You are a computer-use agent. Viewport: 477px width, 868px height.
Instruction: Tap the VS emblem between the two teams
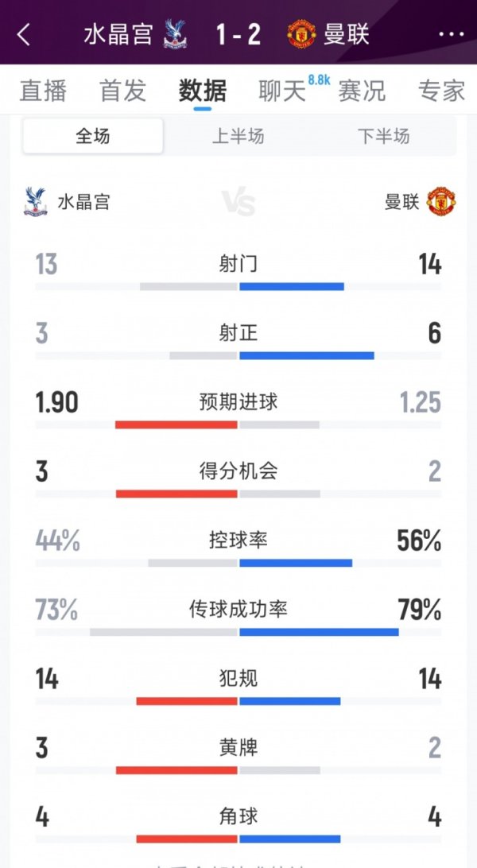pyautogui.click(x=238, y=200)
